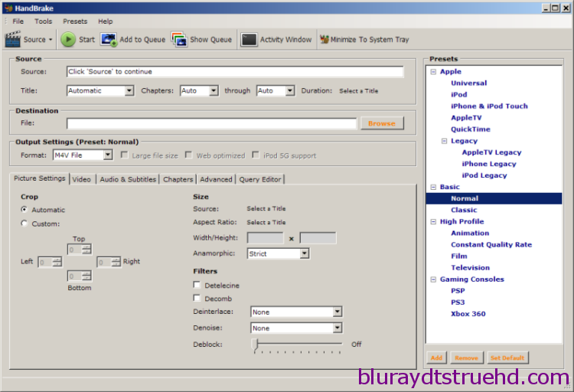Viewport: 574px width, 392px height.
Task: Click the Show Queue icon
Action: (179, 40)
